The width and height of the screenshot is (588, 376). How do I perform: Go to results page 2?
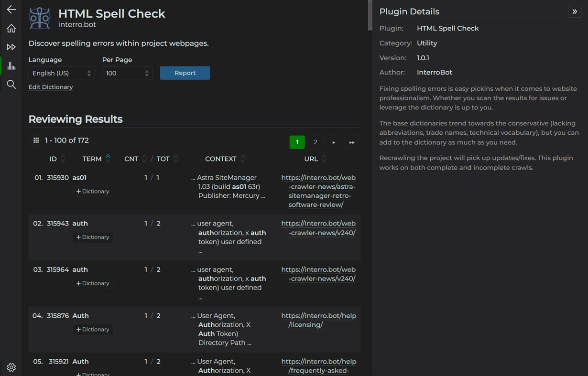pyautogui.click(x=315, y=142)
